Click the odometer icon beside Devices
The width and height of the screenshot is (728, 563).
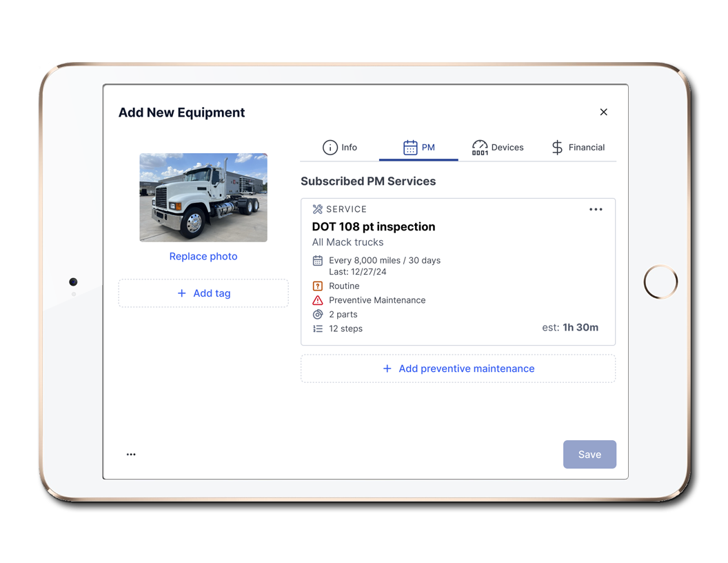tap(480, 147)
